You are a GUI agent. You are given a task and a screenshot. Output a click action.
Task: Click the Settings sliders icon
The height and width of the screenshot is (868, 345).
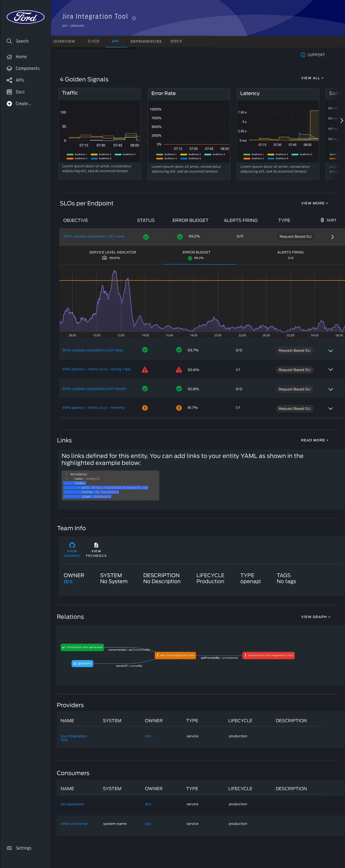click(x=9, y=848)
